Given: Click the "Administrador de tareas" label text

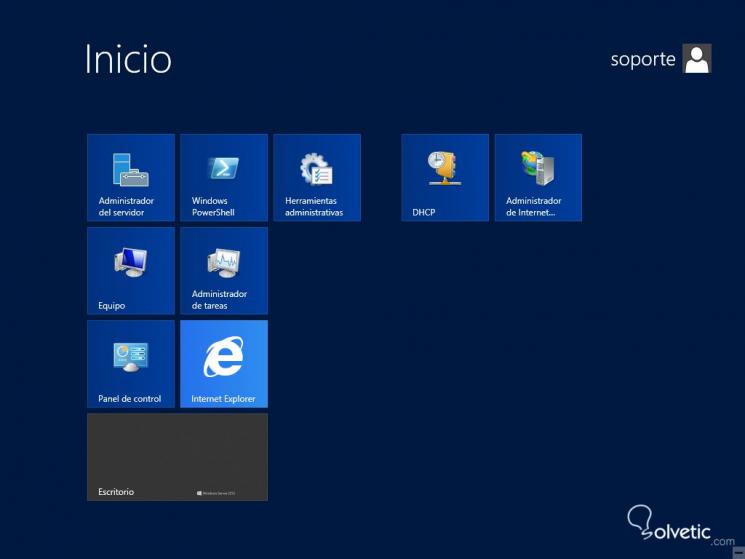Looking at the screenshot, I should pos(219,300).
